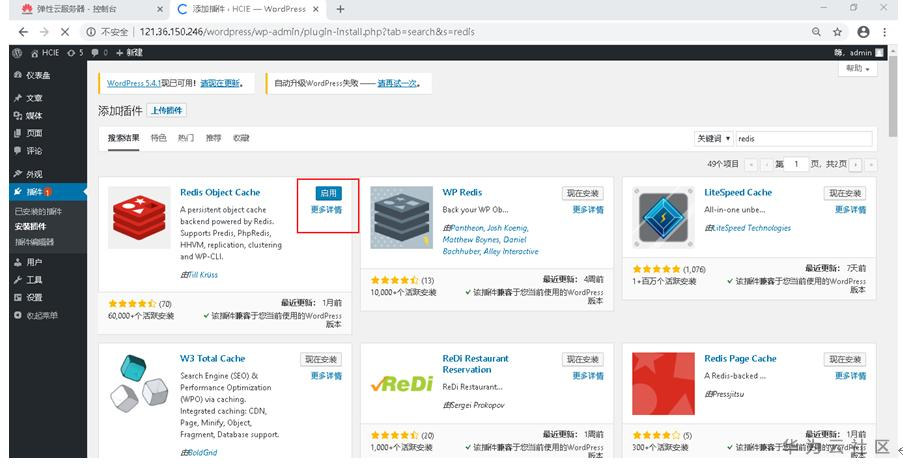The width and height of the screenshot is (903, 472).
Task: Open the browser zoom magnifier icon
Action: tap(816, 32)
